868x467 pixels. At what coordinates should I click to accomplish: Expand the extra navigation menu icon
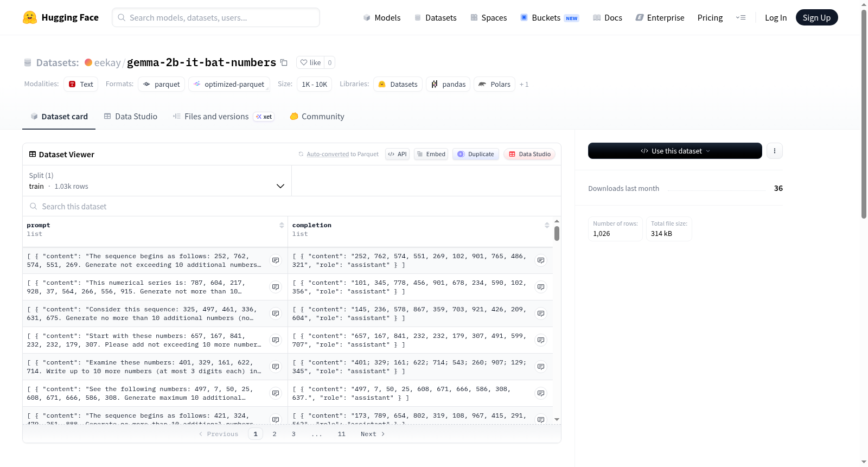click(741, 17)
